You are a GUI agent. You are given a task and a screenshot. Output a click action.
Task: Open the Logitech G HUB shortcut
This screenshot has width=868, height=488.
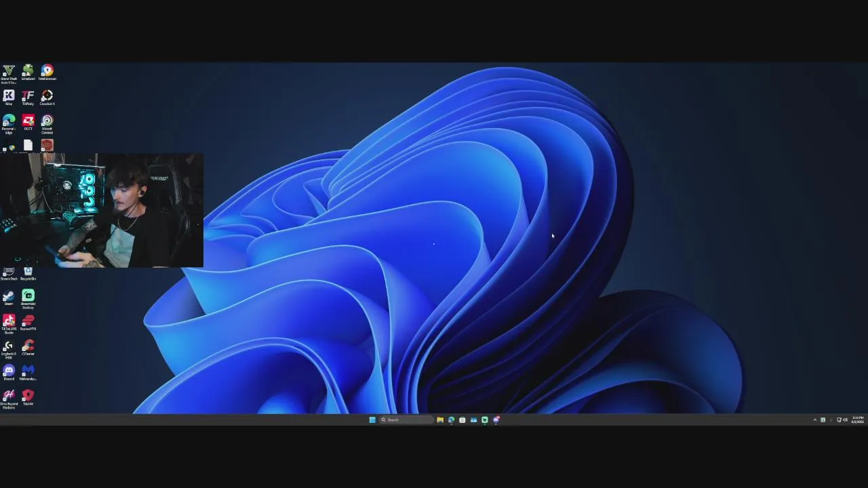pos(9,349)
